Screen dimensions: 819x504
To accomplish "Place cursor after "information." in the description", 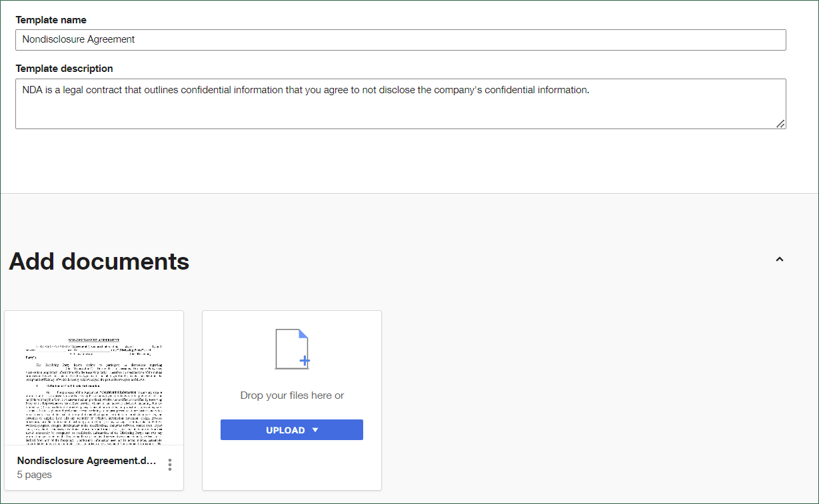I will (590, 90).
